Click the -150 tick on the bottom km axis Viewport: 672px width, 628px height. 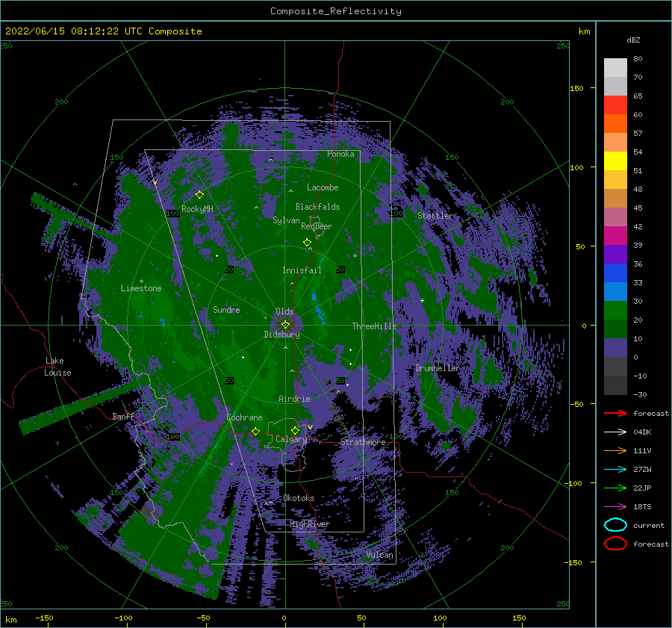(44, 618)
